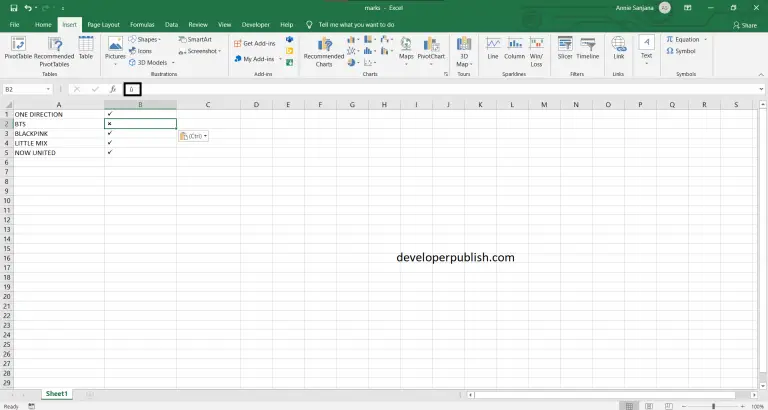Click the Timeline filter icon
Viewport: 768px width, 410px height.
[587, 49]
